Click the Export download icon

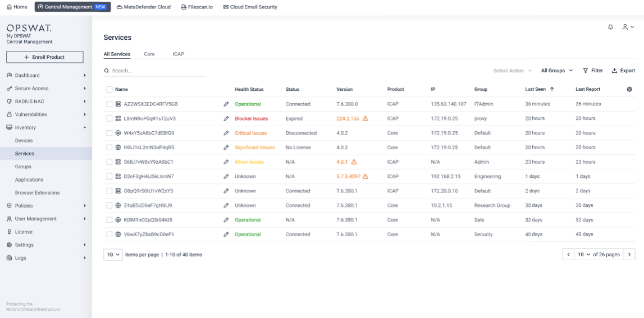click(x=615, y=71)
